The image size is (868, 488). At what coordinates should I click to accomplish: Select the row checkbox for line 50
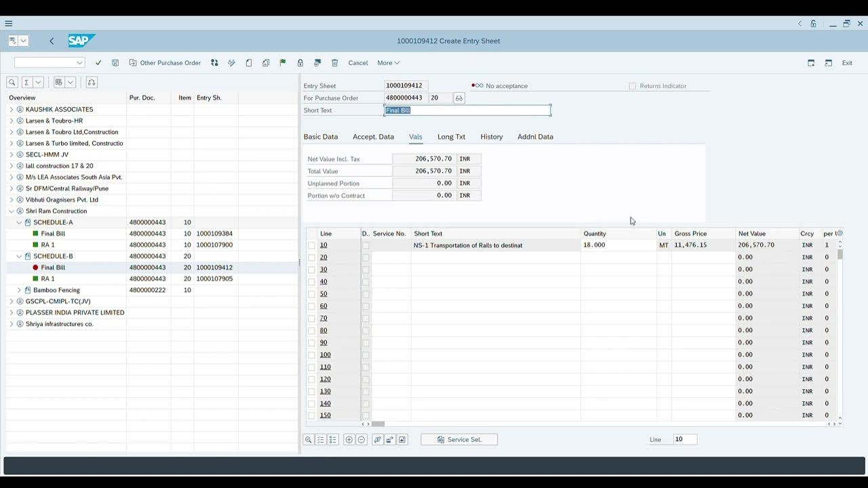point(311,294)
